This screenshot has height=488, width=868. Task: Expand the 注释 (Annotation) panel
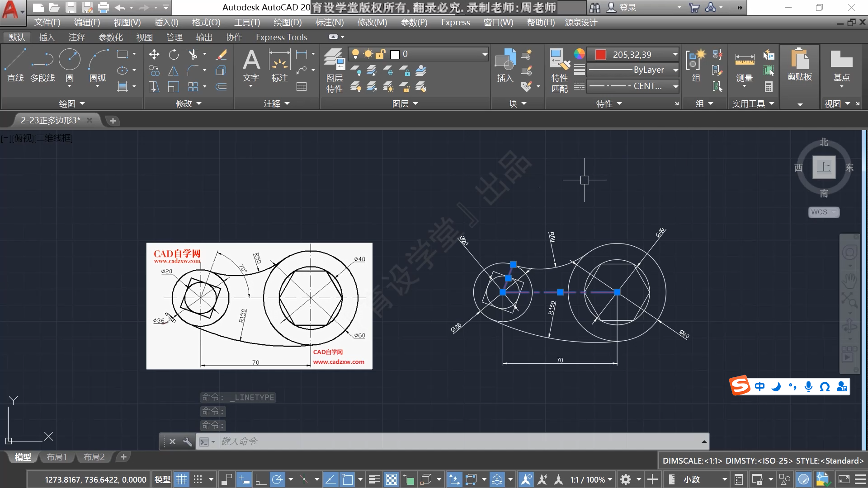tap(277, 103)
